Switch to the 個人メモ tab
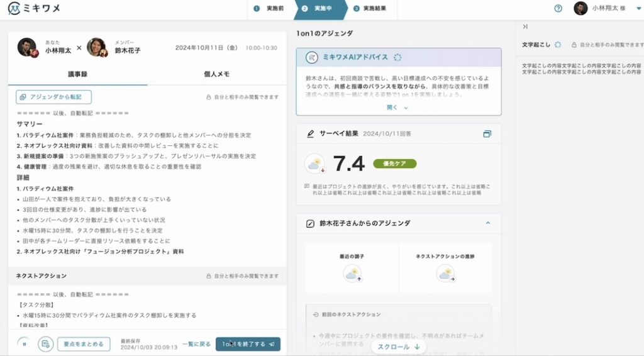 pos(216,74)
